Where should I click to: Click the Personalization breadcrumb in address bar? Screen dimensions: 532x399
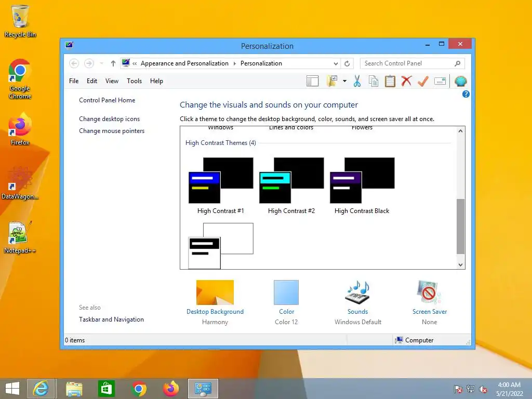[x=261, y=63]
